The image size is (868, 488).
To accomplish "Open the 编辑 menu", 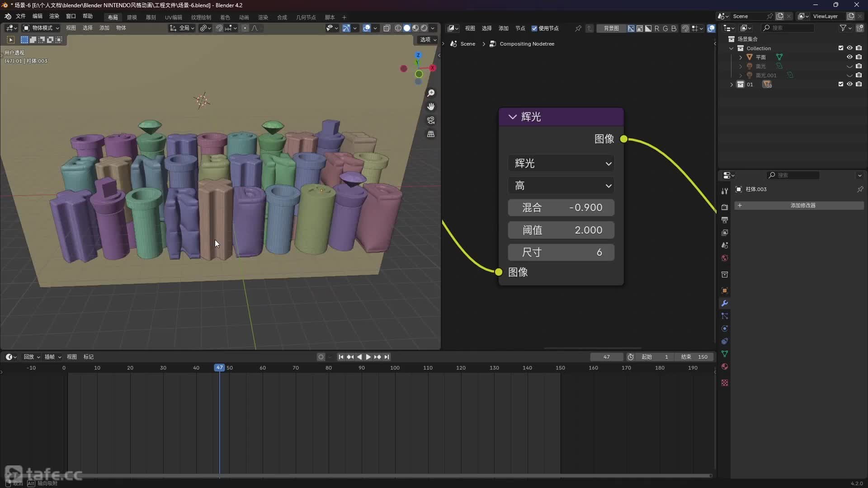I will tap(38, 16).
